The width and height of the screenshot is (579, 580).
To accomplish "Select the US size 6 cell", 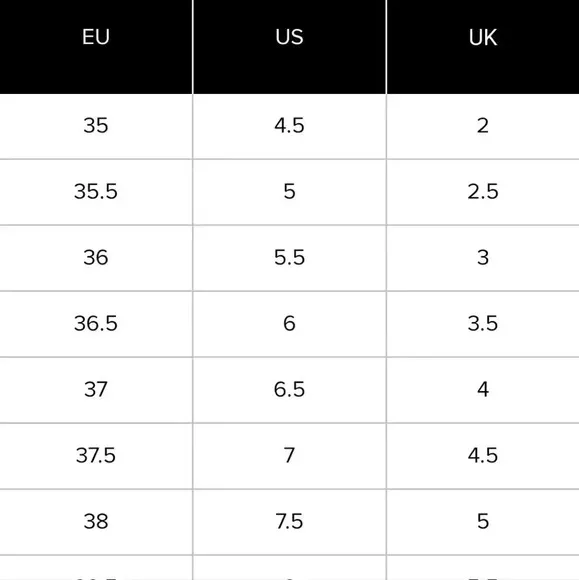I will pos(289,323).
